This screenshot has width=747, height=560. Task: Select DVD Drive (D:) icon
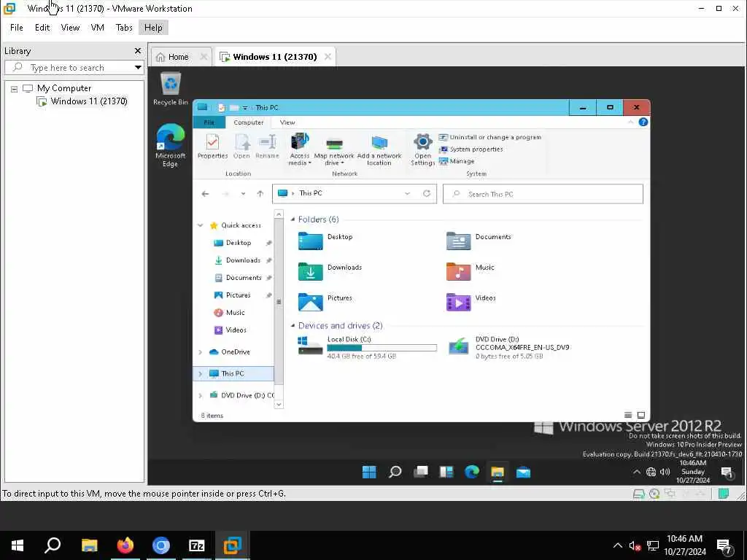[x=458, y=346]
